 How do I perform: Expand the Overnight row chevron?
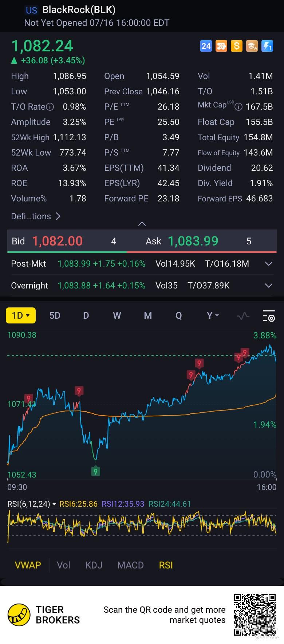click(269, 286)
